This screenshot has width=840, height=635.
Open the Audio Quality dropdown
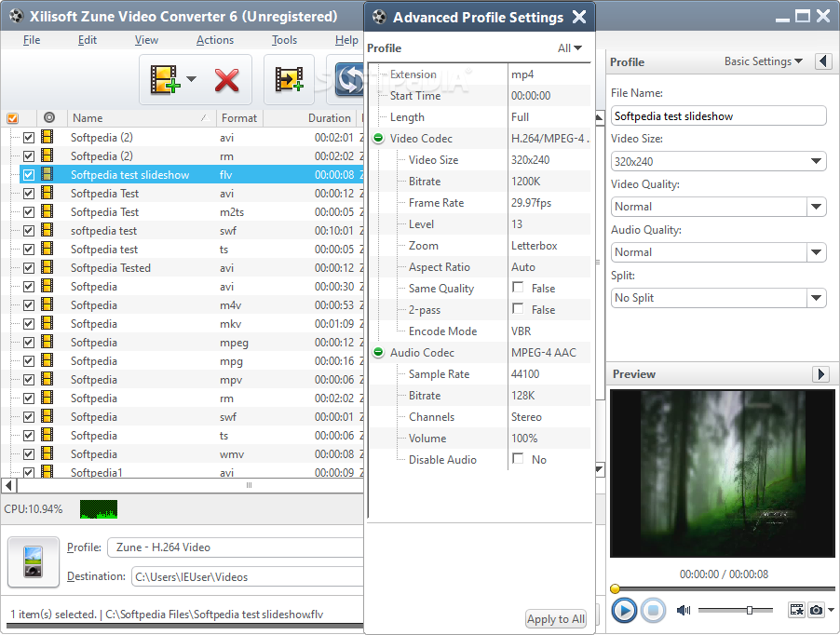(x=816, y=251)
